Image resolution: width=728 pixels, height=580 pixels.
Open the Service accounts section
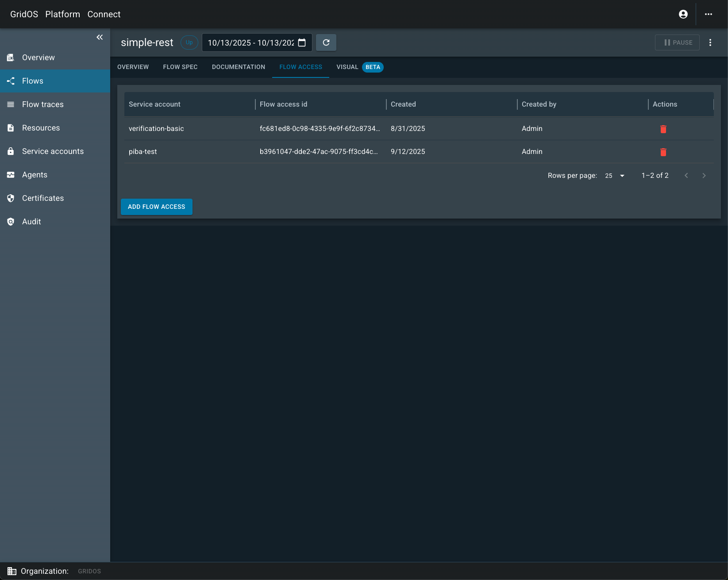(x=53, y=151)
